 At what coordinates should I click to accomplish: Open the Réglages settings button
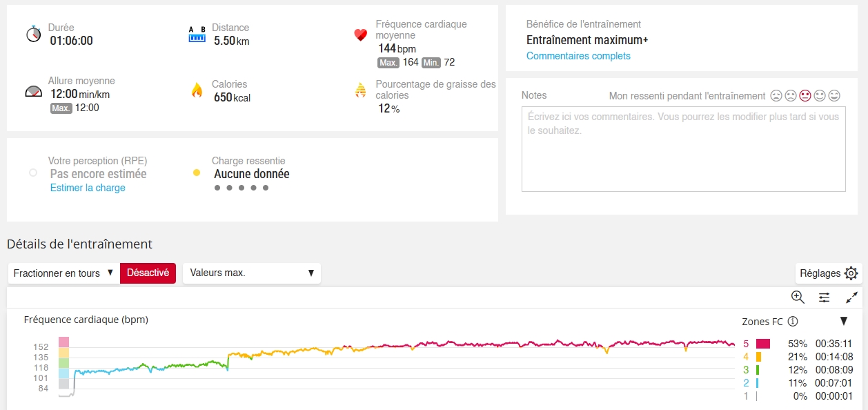pos(828,273)
